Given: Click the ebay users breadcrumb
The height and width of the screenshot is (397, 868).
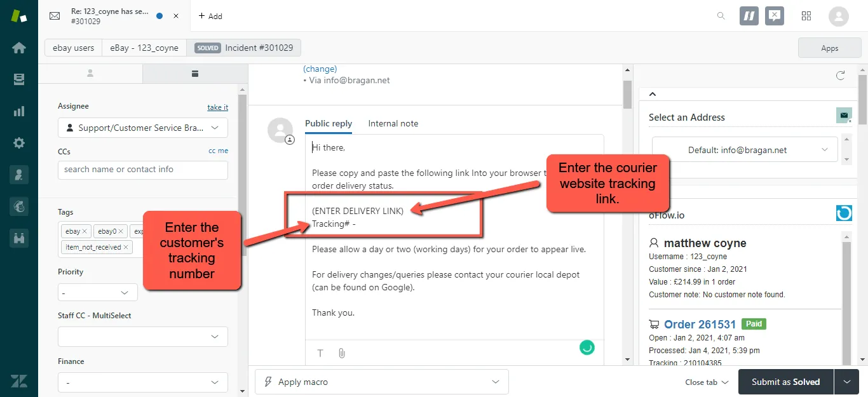Looking at the screenshot, I should click(74, 48).
